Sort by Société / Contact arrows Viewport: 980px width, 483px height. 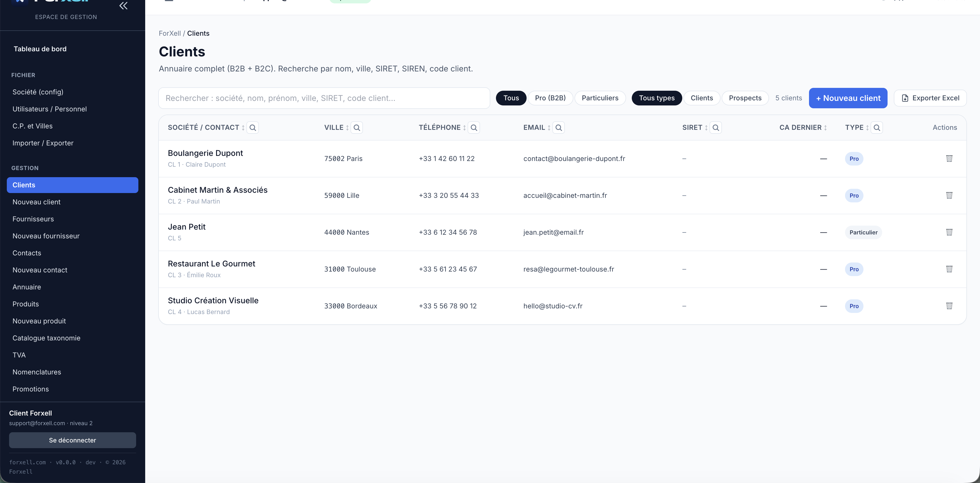point(243,128)
